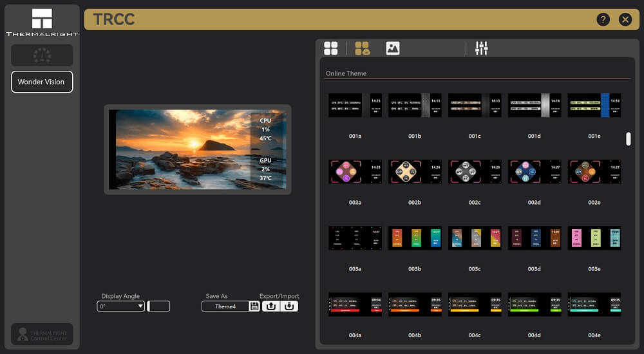
Task: Select online theme 001a thumbnail
Action: (x=355, y=105)
